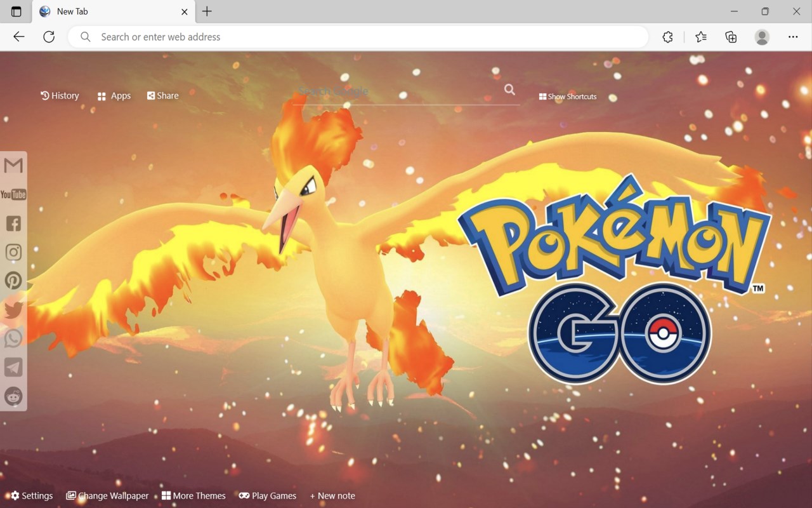Open More Themes
This screenshot has height=508, width=812.
[193, 496]
